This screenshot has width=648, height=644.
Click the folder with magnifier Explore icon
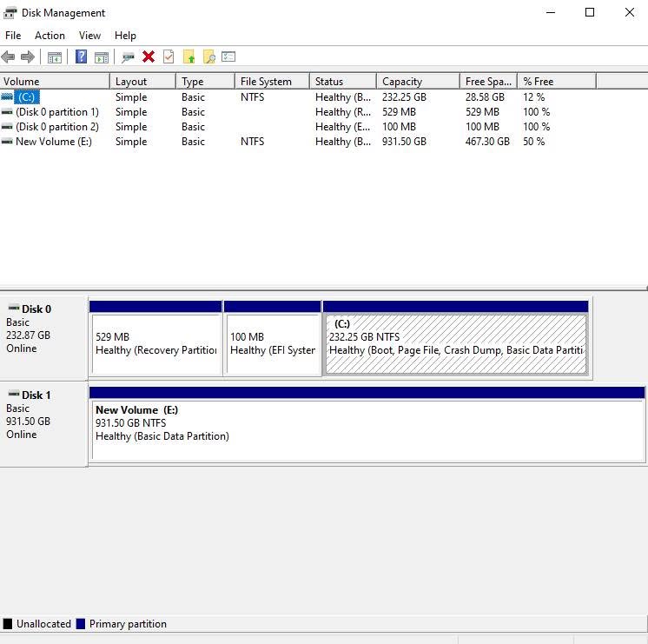[209, 56]
